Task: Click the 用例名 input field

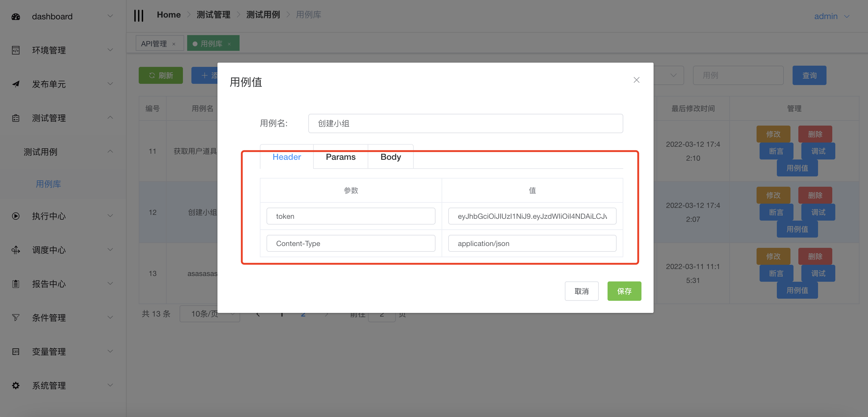Action: tap(465, 123)
